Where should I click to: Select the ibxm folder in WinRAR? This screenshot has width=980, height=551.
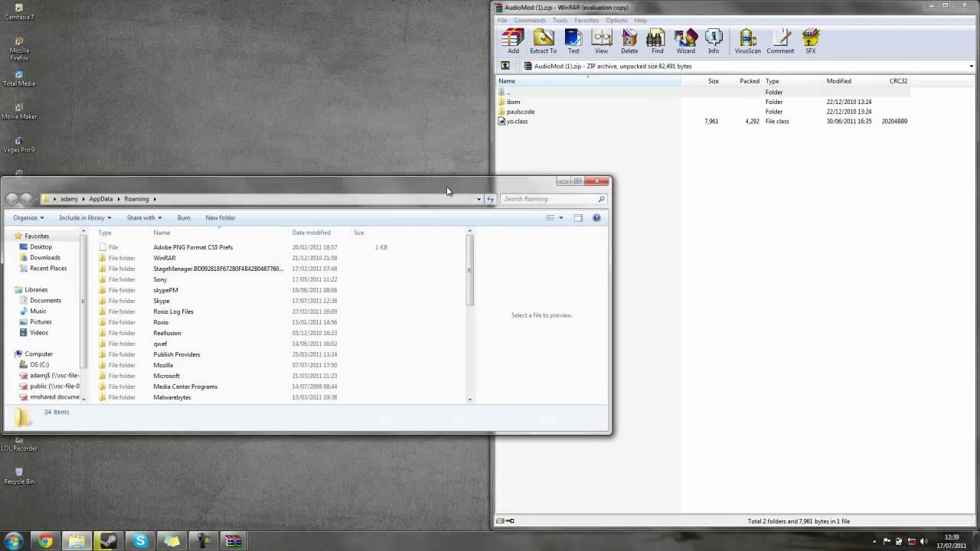click(x=513, y=102)
